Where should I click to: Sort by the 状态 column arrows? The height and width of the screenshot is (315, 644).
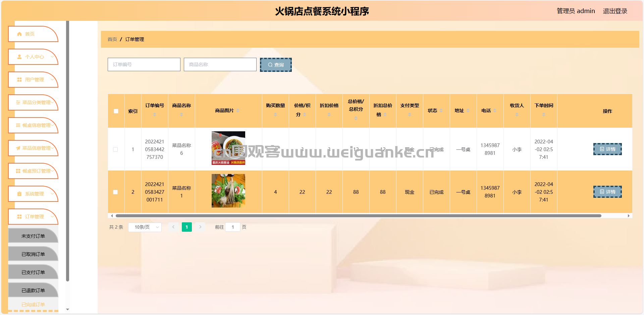click(441, 110)
